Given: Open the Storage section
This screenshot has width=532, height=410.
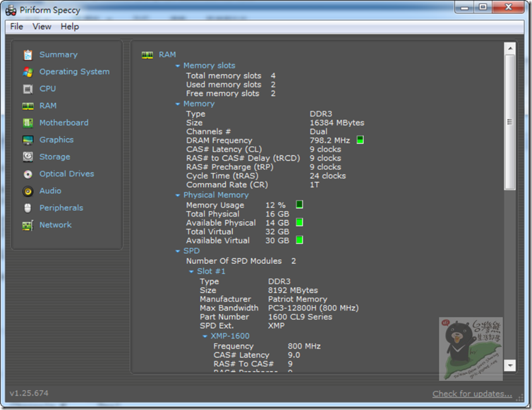Looking at the screenshot, I should (x=55, y=157).
